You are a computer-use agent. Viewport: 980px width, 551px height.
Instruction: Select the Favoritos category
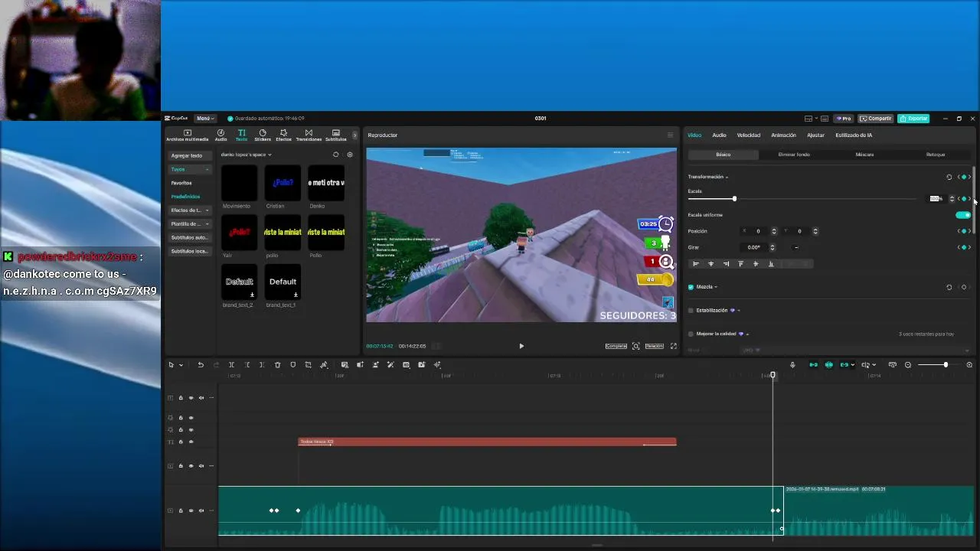pyautogui.click(x=181, y=183)
